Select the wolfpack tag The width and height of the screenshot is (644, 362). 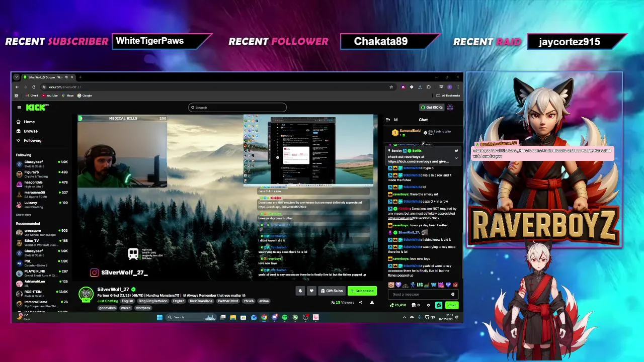tap(143, 308)
